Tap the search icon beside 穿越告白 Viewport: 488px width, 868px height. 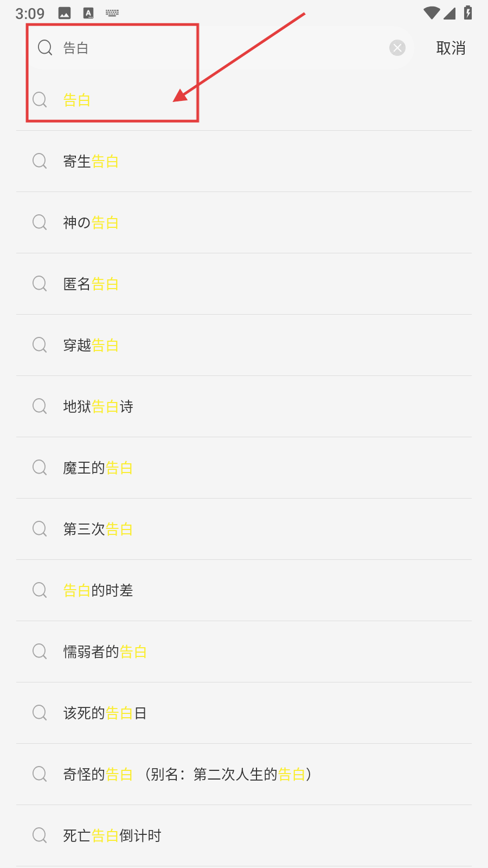(40, 345)
